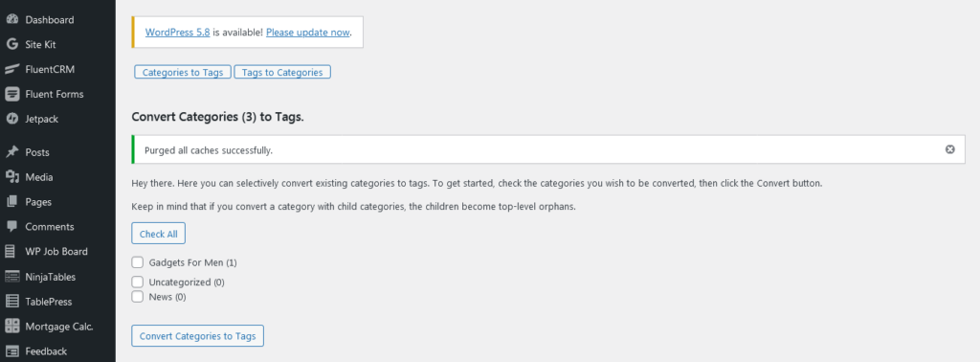Open Mortgage Calc. menu entry
980x362 pixels.
click(x=57, y=327)
